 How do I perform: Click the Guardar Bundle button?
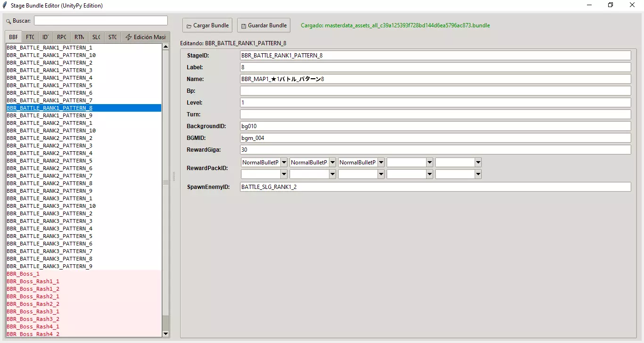point(264,25)
